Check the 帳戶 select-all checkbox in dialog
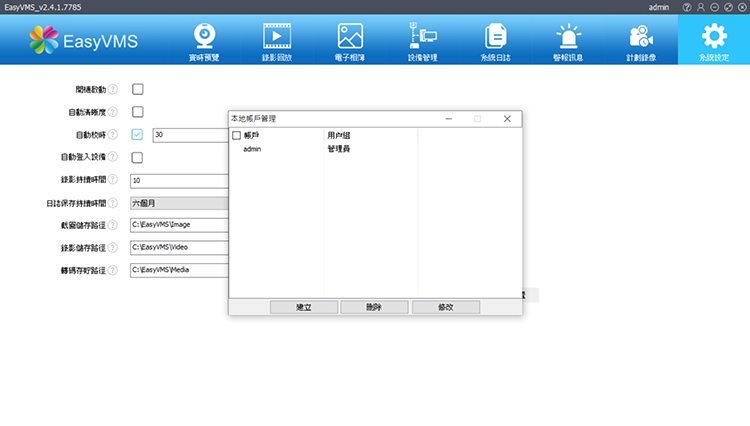750x426 pixels. point(237,135)
